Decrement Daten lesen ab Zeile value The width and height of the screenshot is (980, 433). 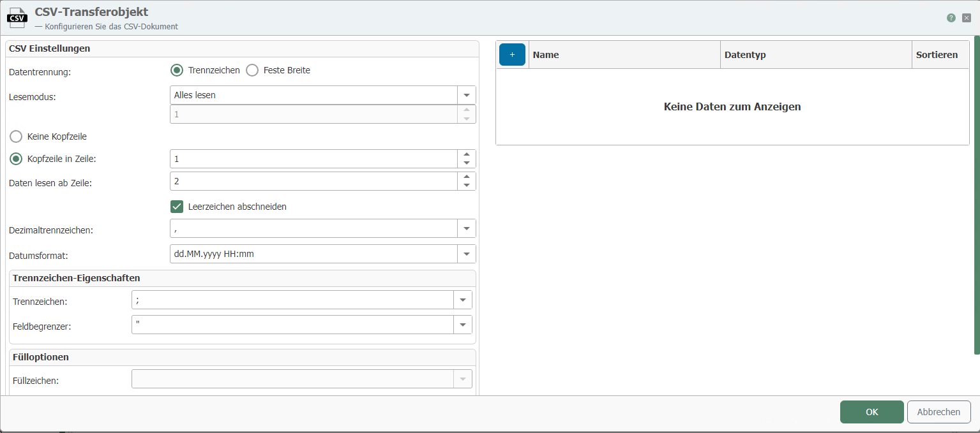(x=467, y=185)
